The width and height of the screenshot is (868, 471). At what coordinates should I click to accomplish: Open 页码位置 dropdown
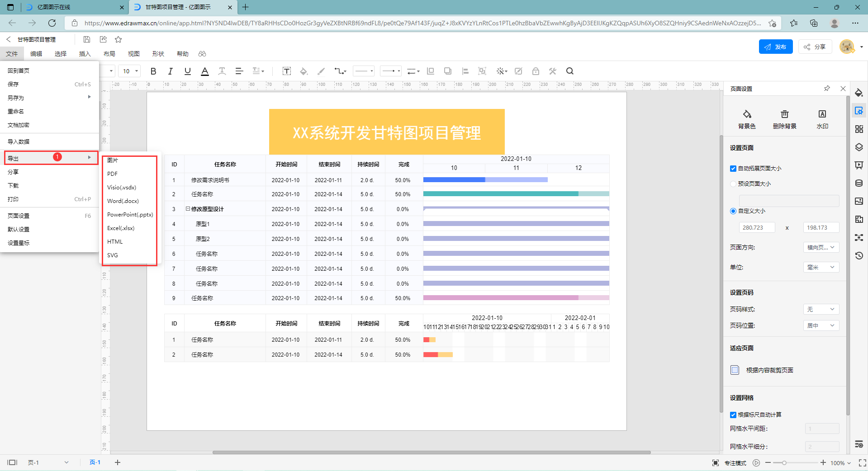click(x=821, y=325)
